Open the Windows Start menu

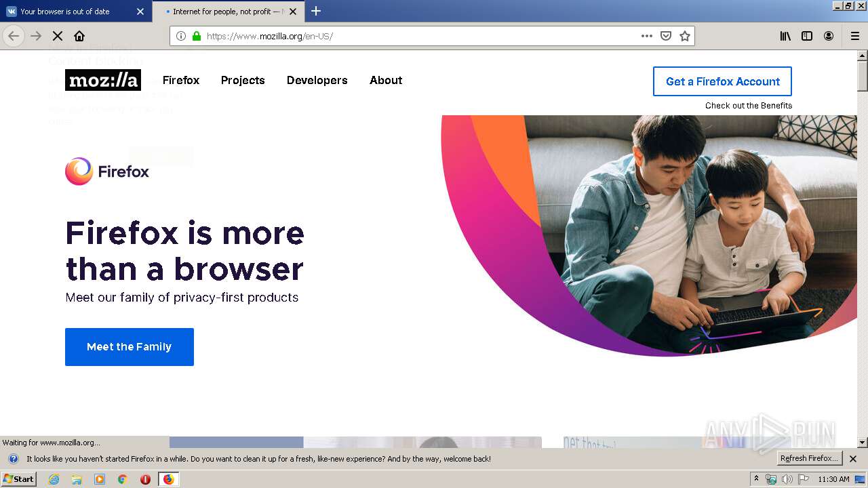coord(18,479)
